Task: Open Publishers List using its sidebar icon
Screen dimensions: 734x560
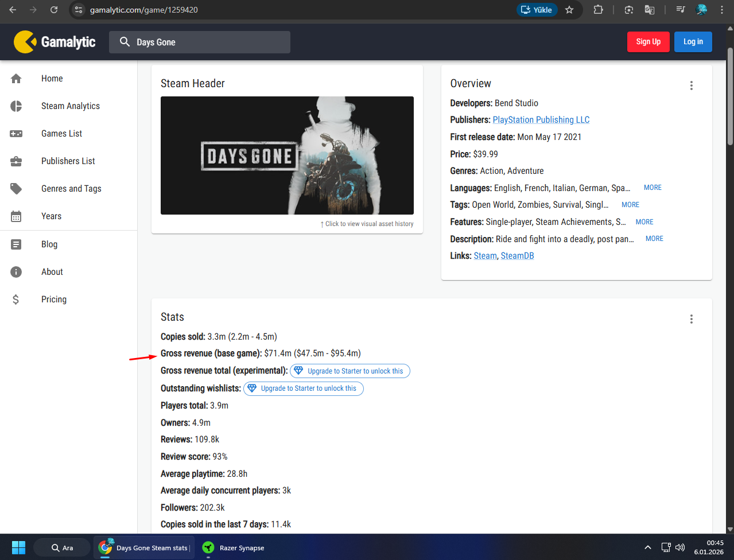Action: 16,161
